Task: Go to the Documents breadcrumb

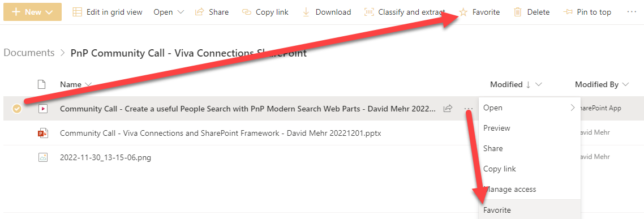Action: pos(29,53)
